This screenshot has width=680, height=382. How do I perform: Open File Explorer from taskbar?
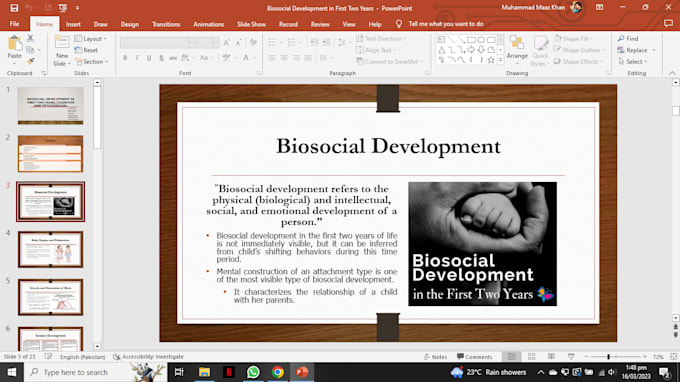point(204,372)
